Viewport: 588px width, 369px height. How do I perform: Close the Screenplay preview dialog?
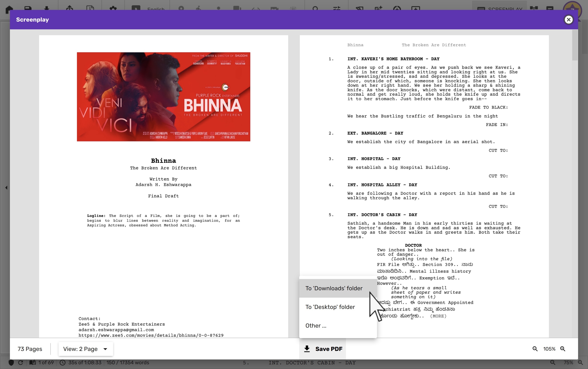(569, 19)
